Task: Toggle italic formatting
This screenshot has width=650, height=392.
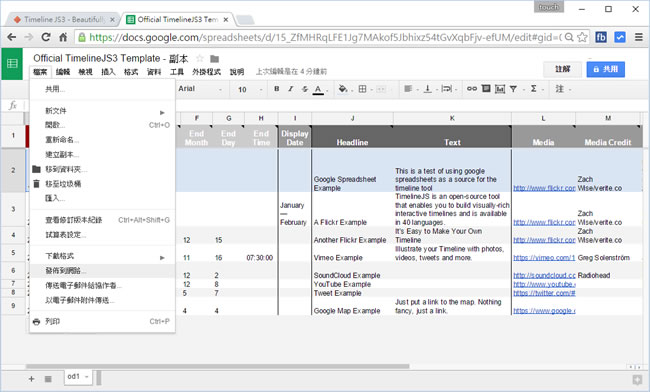Action: coord(291,89)
